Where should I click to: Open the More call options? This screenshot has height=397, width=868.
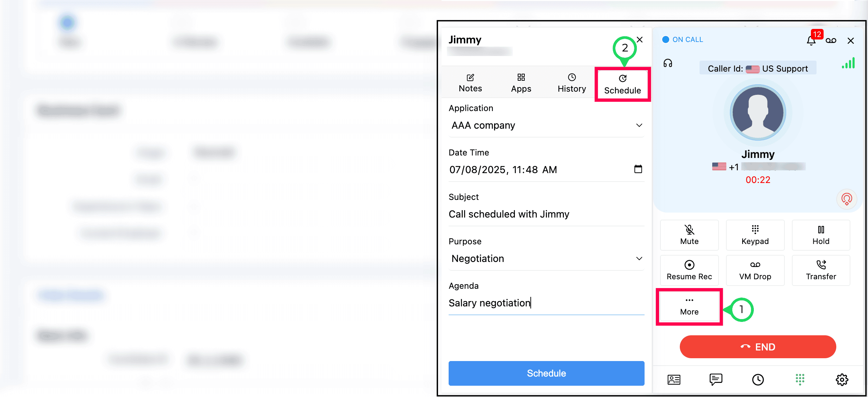coord(689,306)
